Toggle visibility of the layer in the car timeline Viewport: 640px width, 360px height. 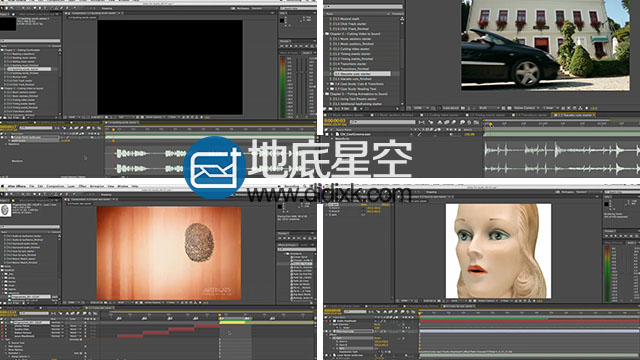click(326, 134)
